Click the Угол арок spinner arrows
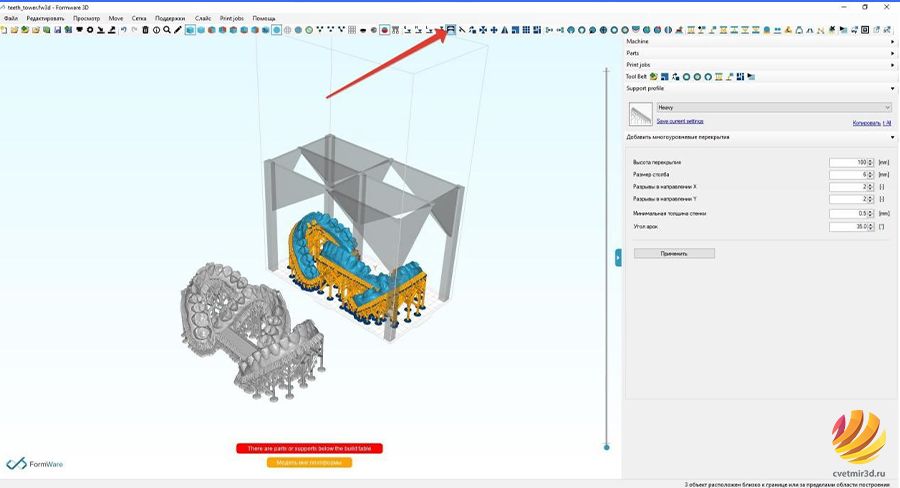Image resolution: width=900 pixels, height=488 pixels. coord(870,227)
